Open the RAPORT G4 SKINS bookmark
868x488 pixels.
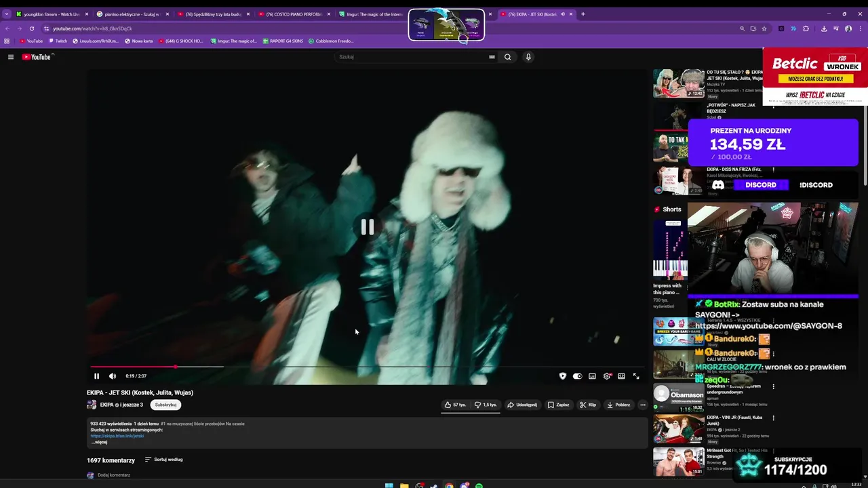(283, 41)
